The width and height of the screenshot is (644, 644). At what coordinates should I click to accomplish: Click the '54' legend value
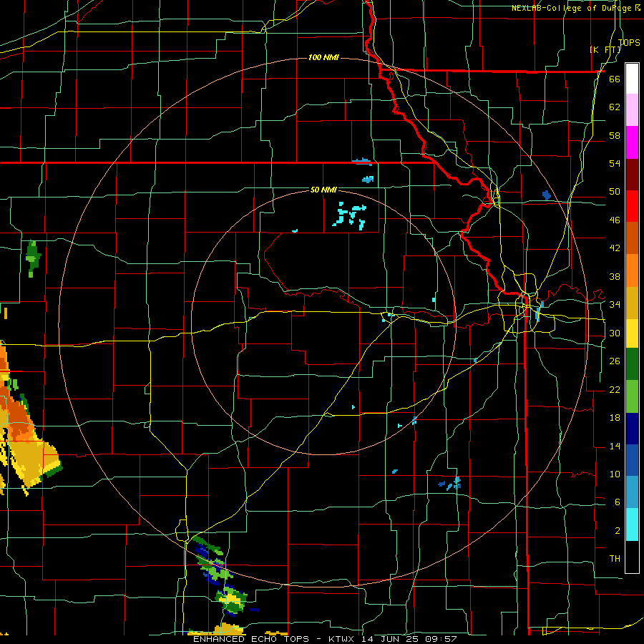tap(615, 163)
